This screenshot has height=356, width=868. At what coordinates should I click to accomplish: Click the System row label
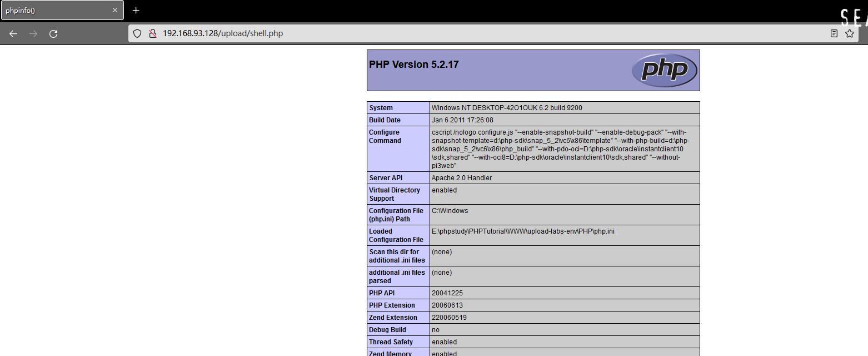(x=381, y=108)
